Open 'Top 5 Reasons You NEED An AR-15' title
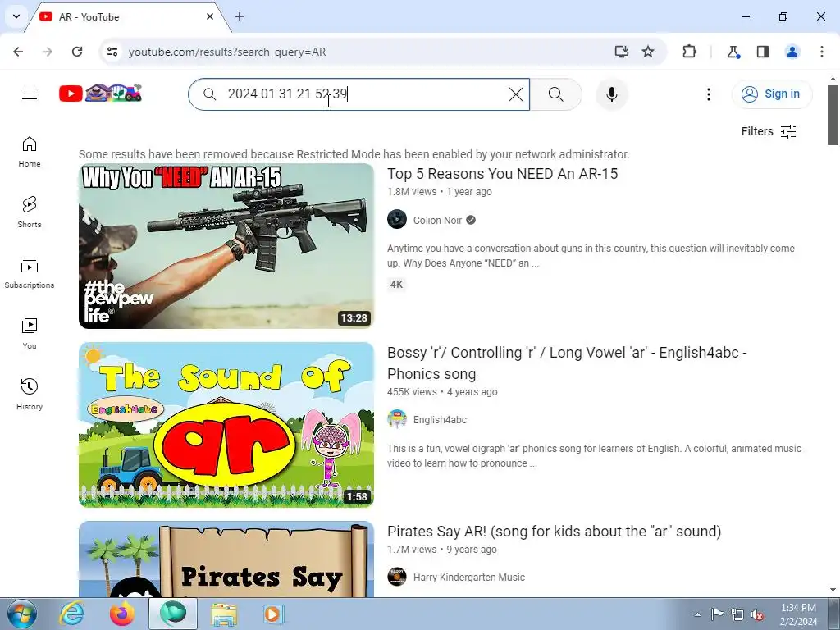The image size is (840, 630). coord(503,174)
